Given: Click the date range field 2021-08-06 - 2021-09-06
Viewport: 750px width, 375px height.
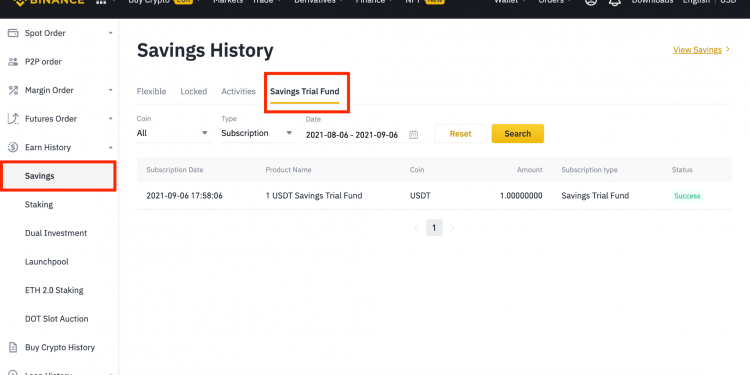Looking at the screenshot, I should pyautogui.click(x=365, y=135).
